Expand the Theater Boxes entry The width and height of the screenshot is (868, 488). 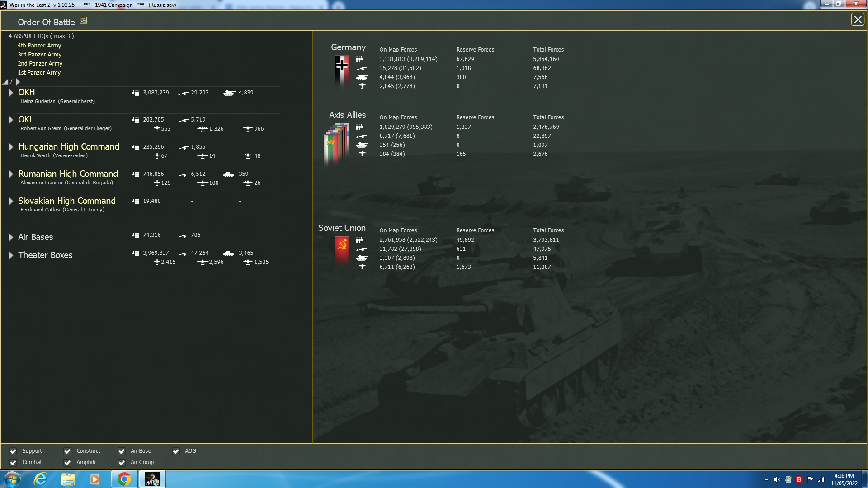11,255
